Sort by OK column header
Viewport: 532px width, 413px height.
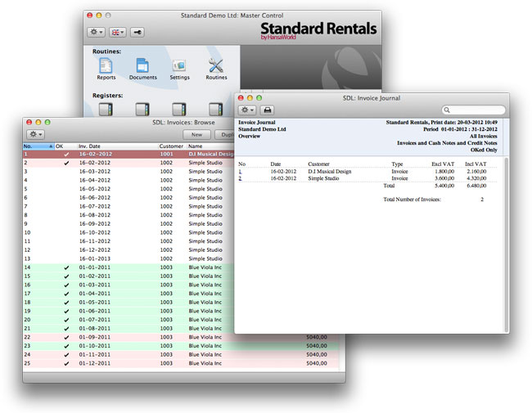coord(65,146)
